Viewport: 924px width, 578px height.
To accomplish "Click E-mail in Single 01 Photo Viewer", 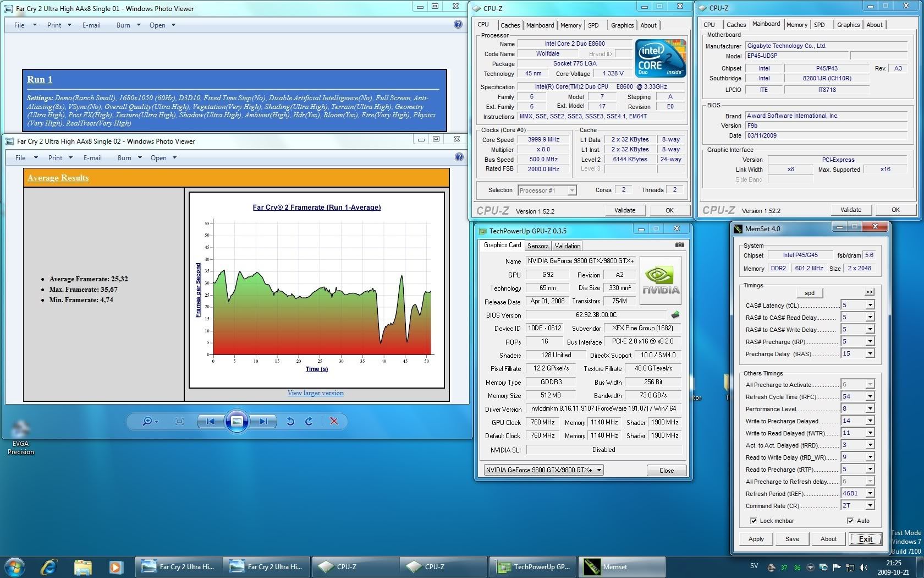I will click(91, 25).
